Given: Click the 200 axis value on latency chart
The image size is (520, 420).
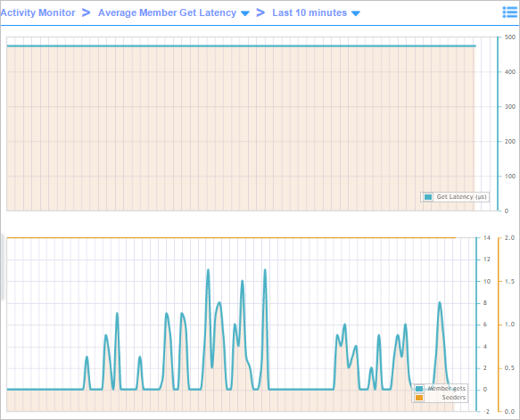Looking at the screenshot, I should [509, 142].
